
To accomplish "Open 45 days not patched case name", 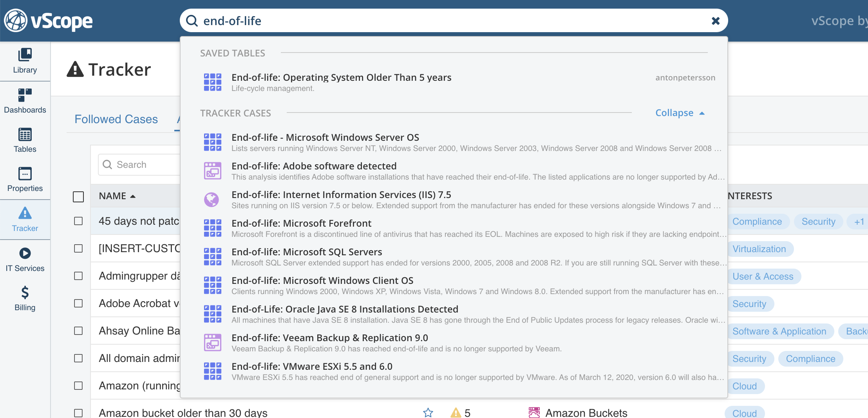I will [x=139, y=221].
